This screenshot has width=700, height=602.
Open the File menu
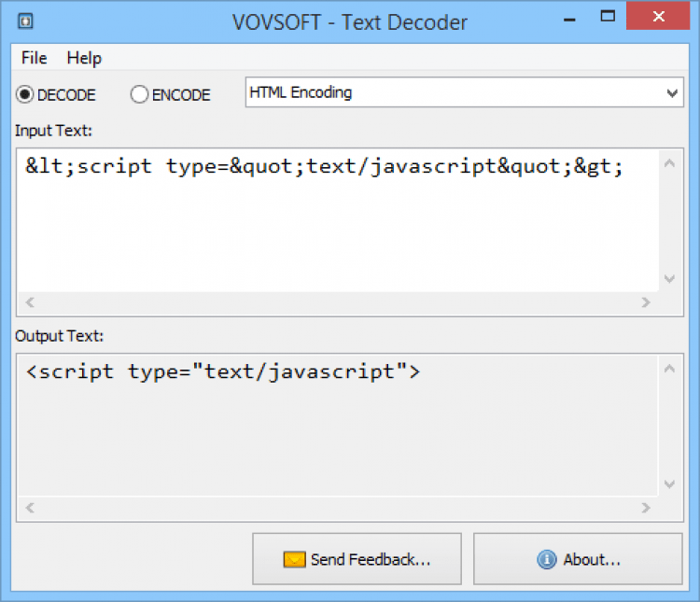coord(34,58)
